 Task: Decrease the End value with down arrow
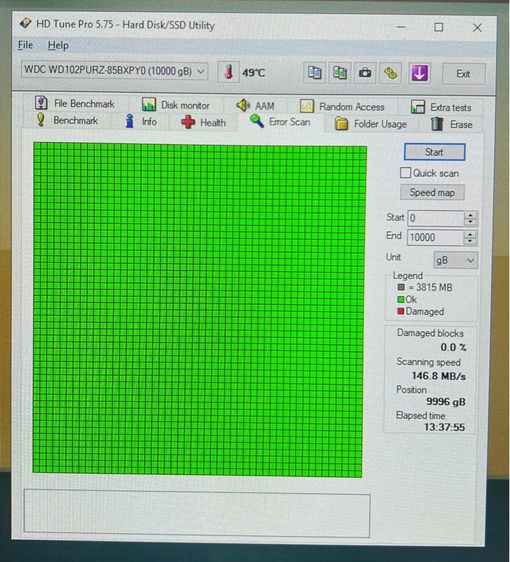[470, 241]
